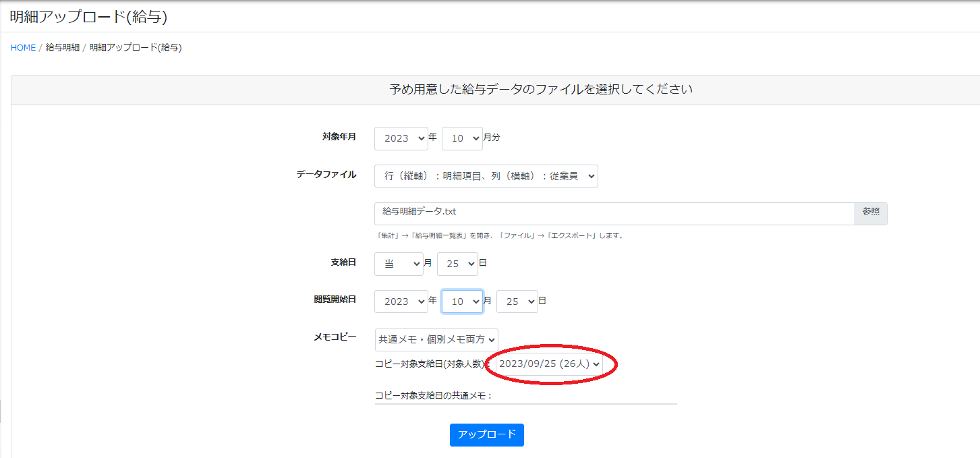980x458 pixels.
Task: Click the コピー対象支給日の共通メモ label
Action: coord(434,396)
